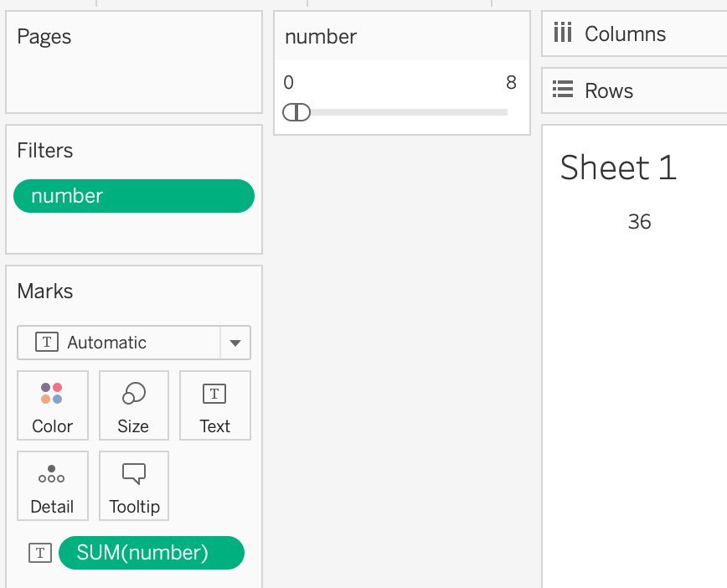The image size is (727, 588).
Task: Click the Columns shelf label
Action: tap(625, 34)
